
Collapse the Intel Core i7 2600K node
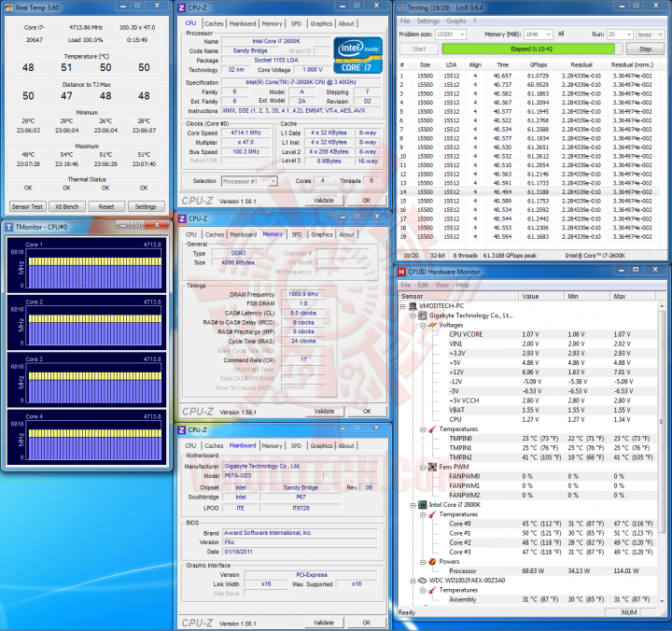click(413, 505)
